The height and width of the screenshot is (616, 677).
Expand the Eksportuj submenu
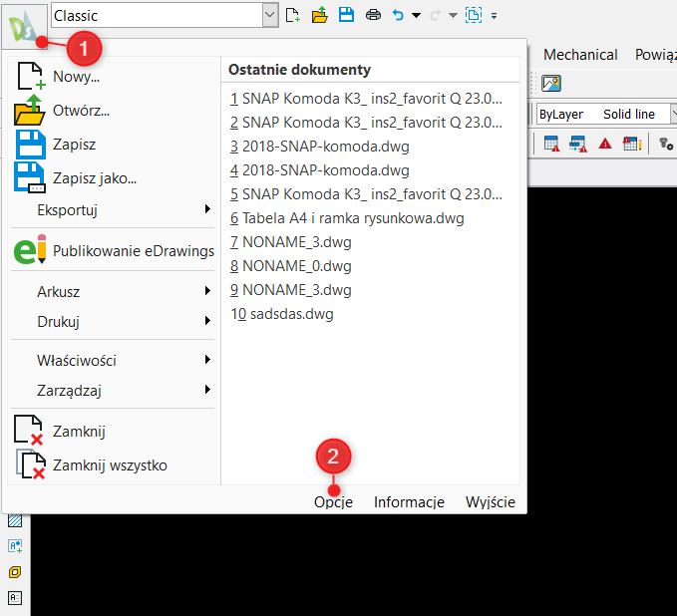113,209
